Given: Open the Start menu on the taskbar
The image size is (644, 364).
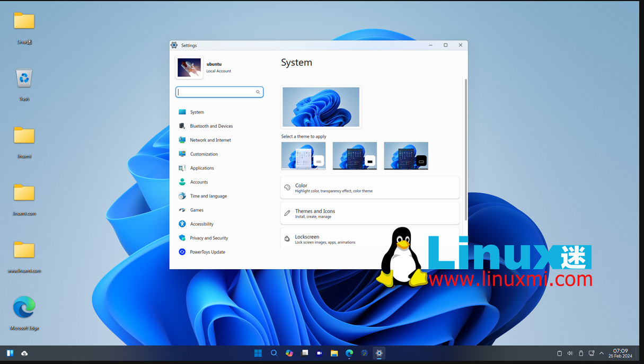Looking at the screenshot, I should [x=258, y=353].
